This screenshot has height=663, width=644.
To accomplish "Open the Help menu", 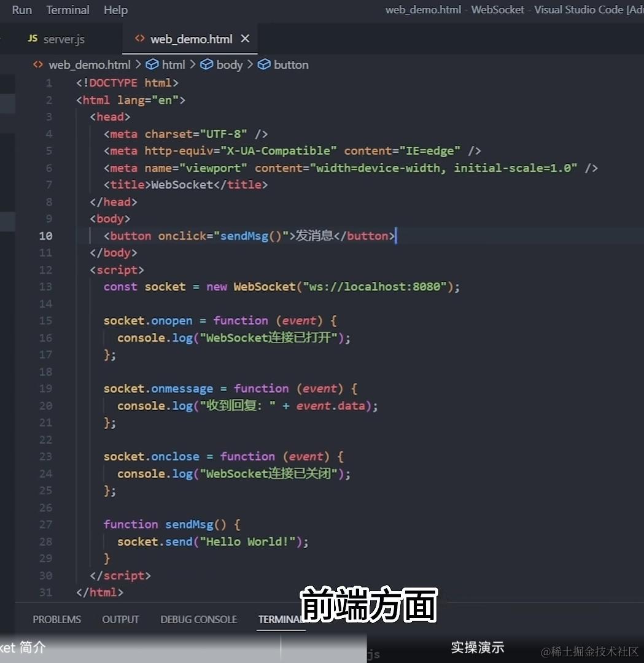I will 115,10.
